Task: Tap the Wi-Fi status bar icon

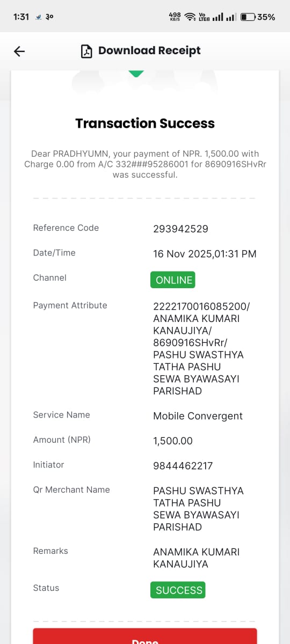Action: [190, 17]
